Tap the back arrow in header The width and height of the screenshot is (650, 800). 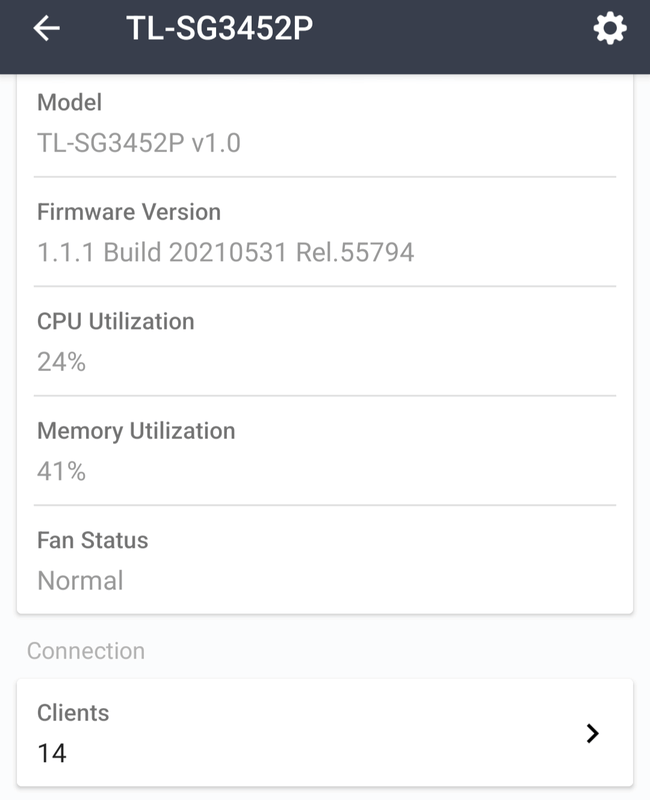coord(47,29)
